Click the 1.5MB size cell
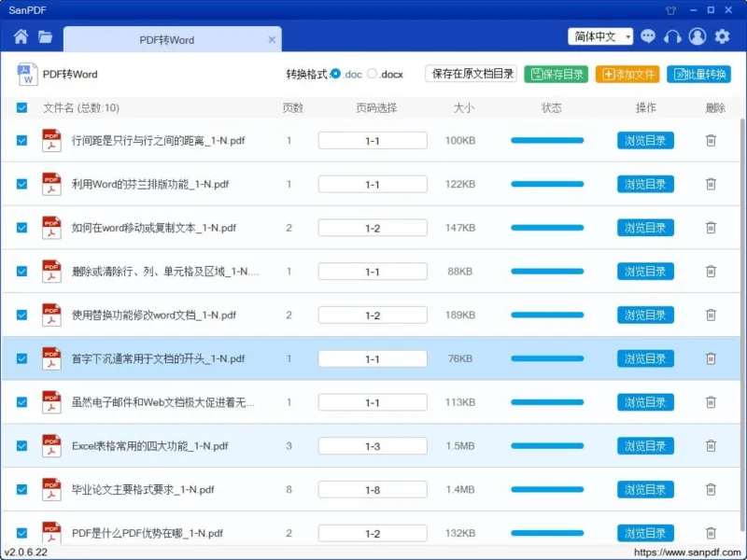 460,446
